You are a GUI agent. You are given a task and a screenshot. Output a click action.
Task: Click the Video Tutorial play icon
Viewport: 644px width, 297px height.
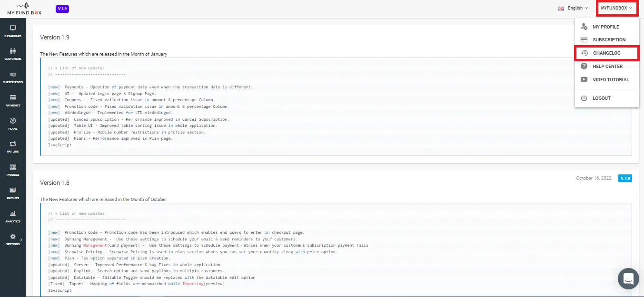(x=584, y=80)
